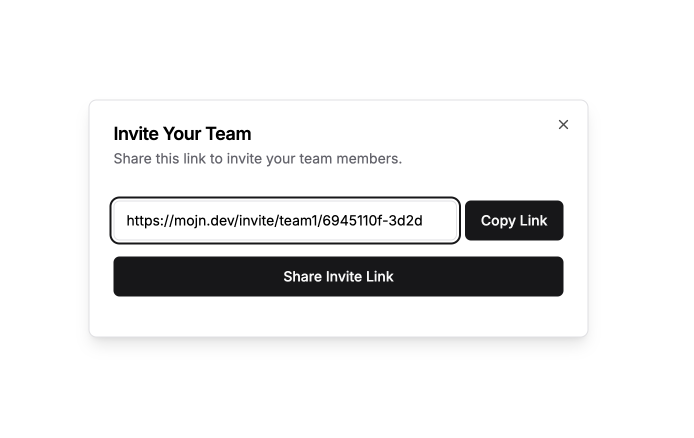The width and height of the screenshot is (694, 438).
Task: Click the Invite Your Team heading
Action: pyautogui.click(x=182, y=134)
